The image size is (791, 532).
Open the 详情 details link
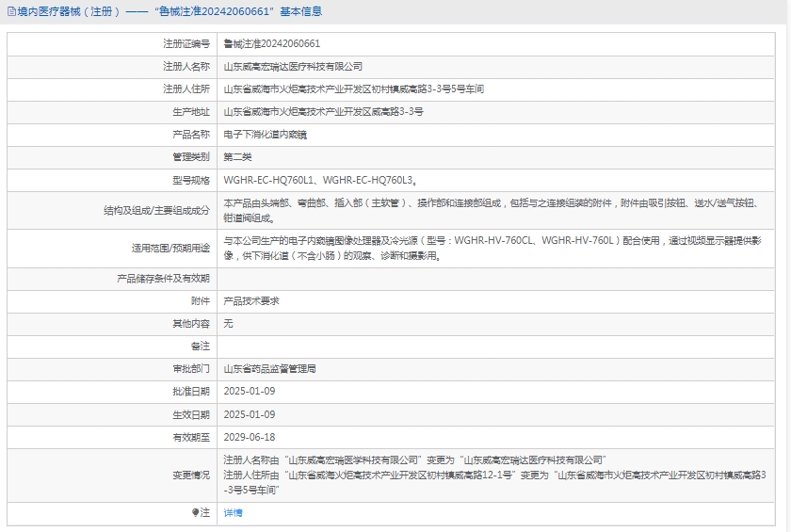[233, 513]
